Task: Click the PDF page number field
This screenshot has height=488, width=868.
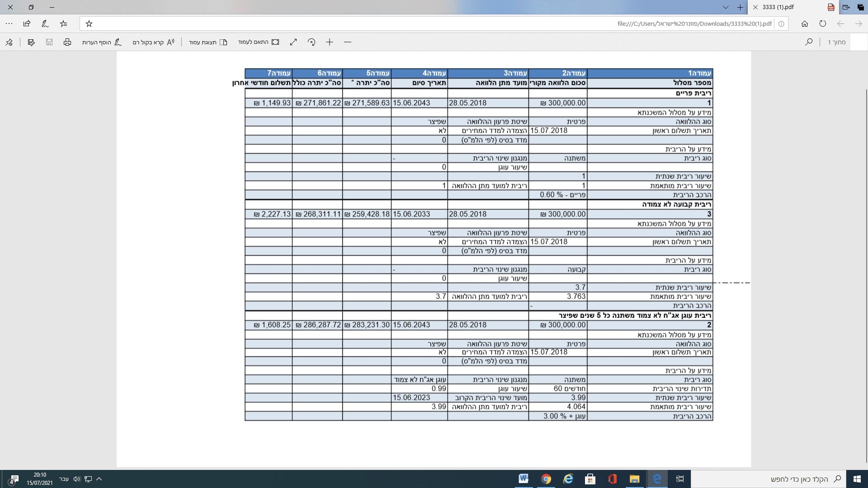Action: tap(858, 42)
